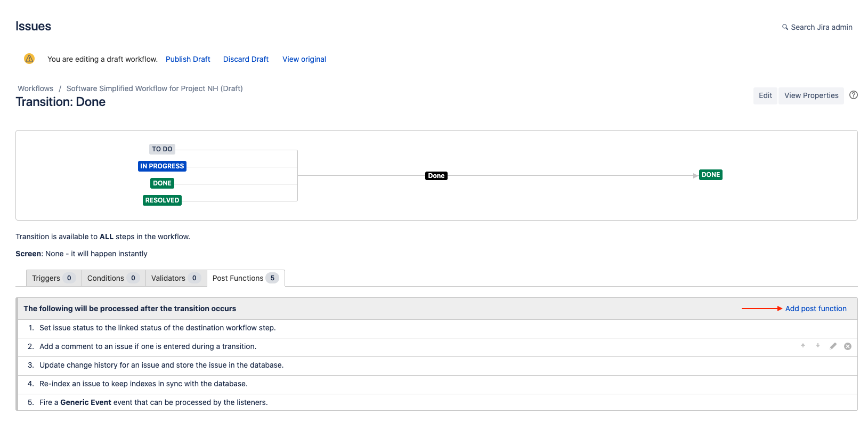Screen dimensions: 868x422
Task: Click Add post function link
Action: click(x=816, y=309)
